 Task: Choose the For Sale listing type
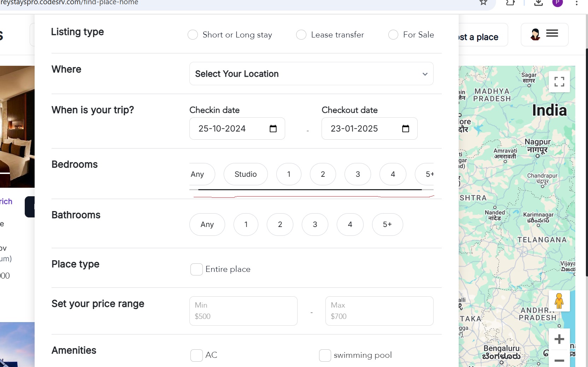click(x=393, y=35)
